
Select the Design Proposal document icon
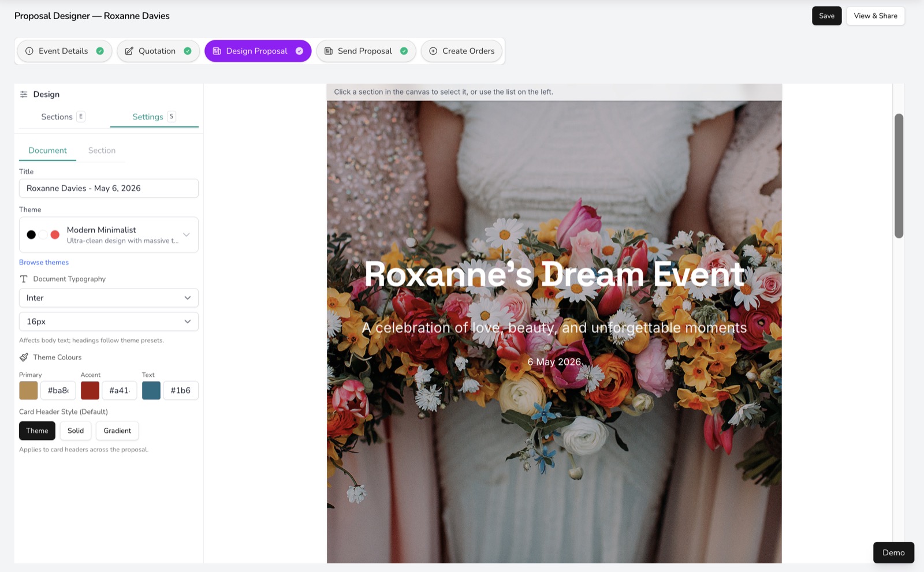tap(218, 51)
